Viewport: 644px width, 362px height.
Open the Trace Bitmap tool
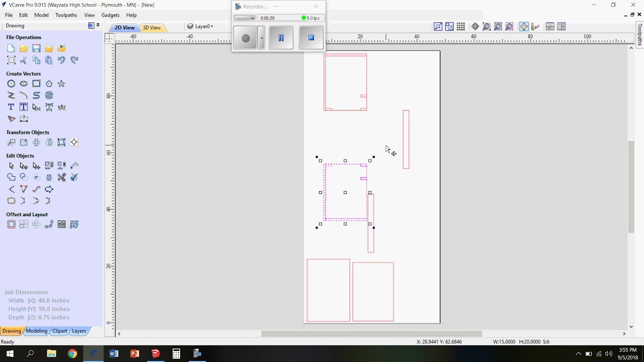click(11, 119)
